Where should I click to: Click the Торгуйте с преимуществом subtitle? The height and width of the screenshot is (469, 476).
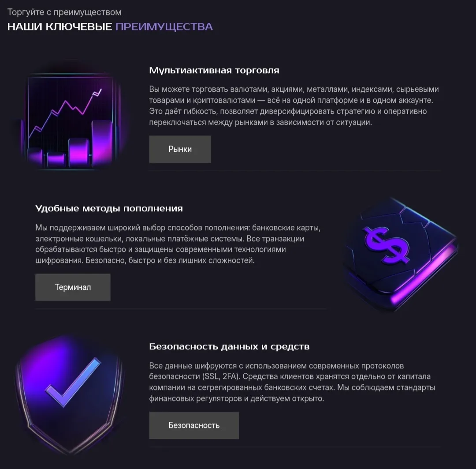(x=64, y=12)
